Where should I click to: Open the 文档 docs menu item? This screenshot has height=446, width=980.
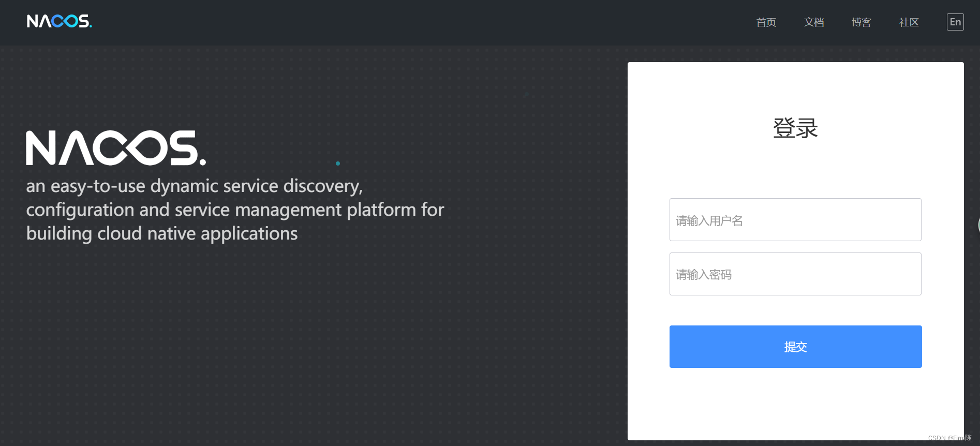(813, 22)
